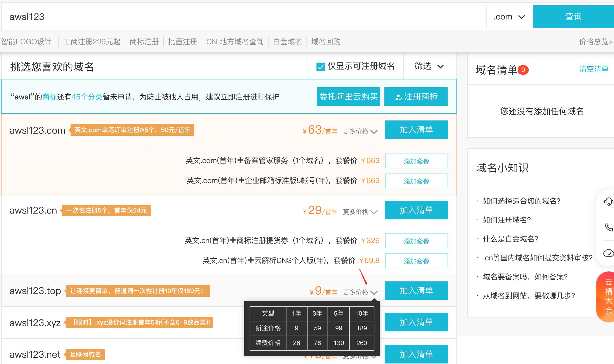Open the chatbot robot face icon
The height and width of the screenshot is (364, 614).
coord(608,253)
